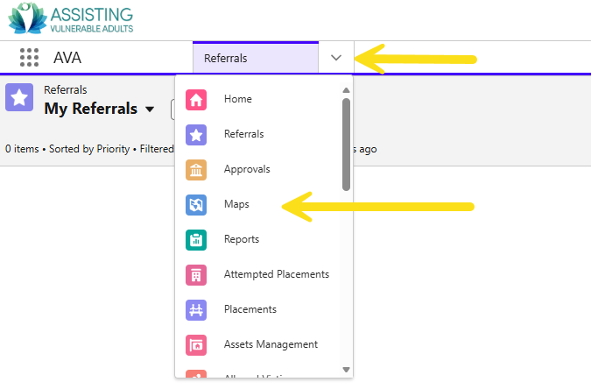Go to Reports in the menu
Viewport: 592px width, 390px height.
[x=241, y=239]
